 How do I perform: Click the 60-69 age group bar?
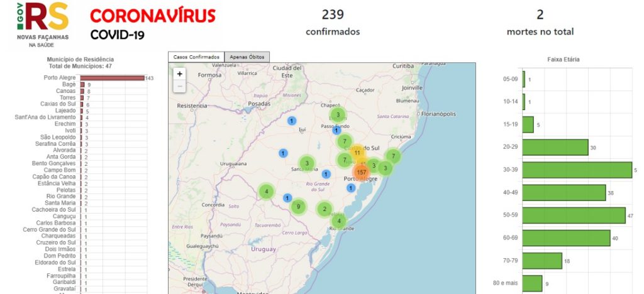[566, 238]
